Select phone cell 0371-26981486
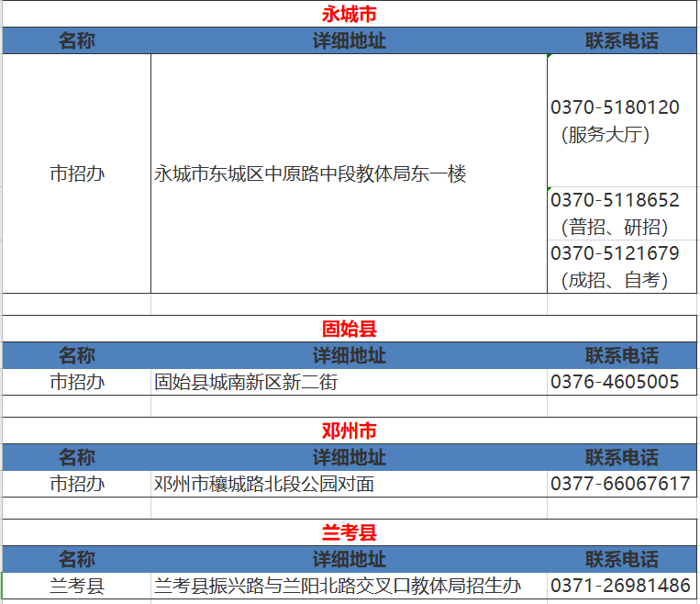Viewport: 700px width, 604px height. (622, 586)
